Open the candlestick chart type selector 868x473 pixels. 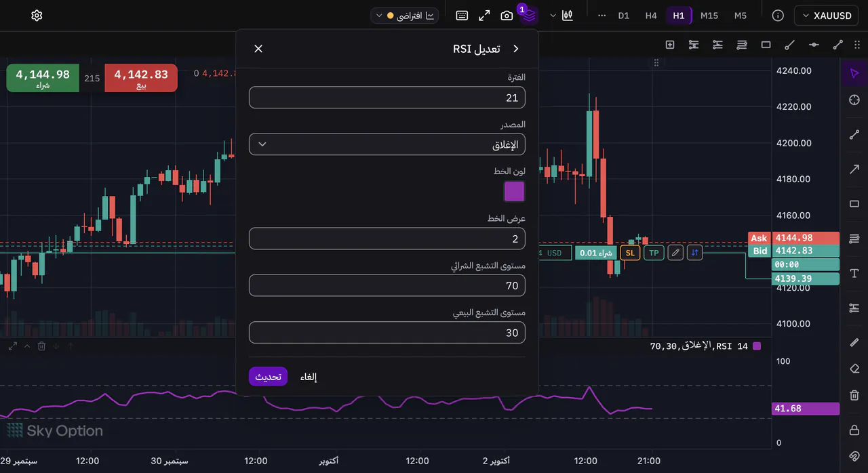[x=568, y=16]
